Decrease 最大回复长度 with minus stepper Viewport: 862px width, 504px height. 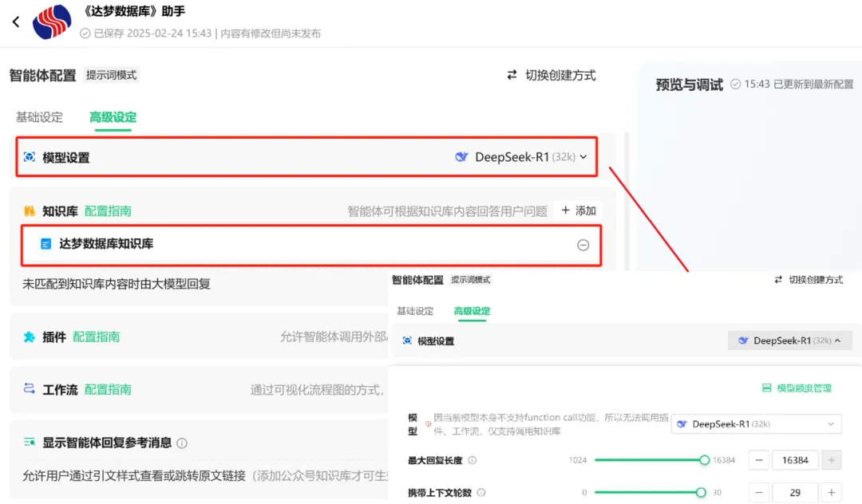(760, 460)
